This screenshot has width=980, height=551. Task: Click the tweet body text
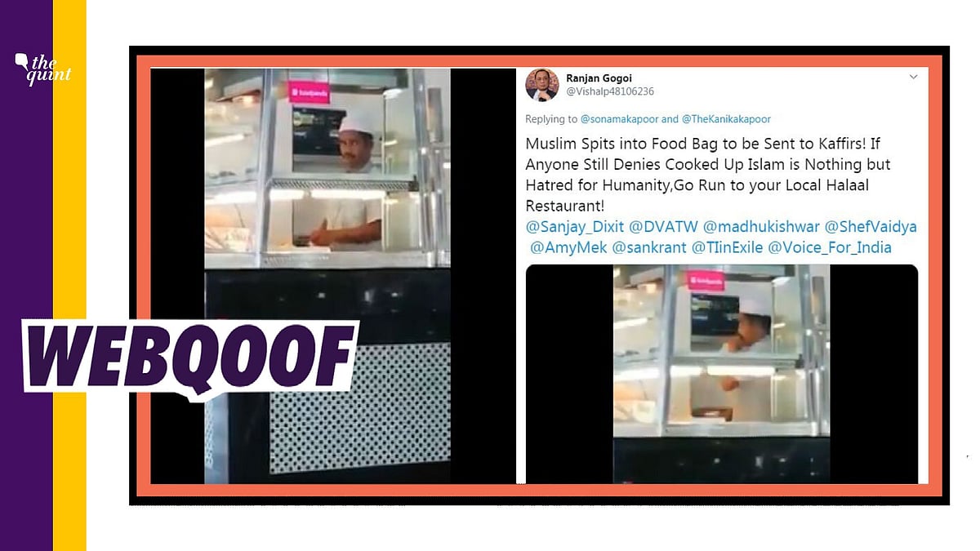(708, 175)
